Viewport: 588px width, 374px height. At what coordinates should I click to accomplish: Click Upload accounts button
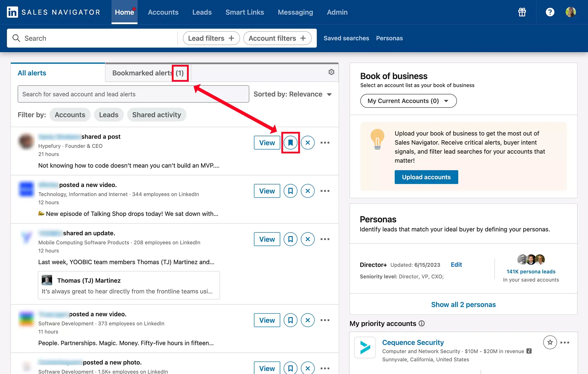(x=426, y=177)
